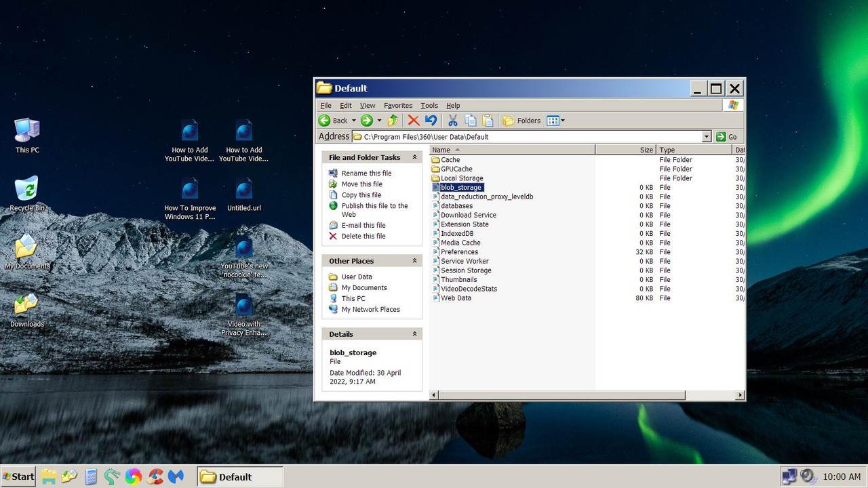Click Rename this file link
The image size is (868, 488).
[366, 174]
